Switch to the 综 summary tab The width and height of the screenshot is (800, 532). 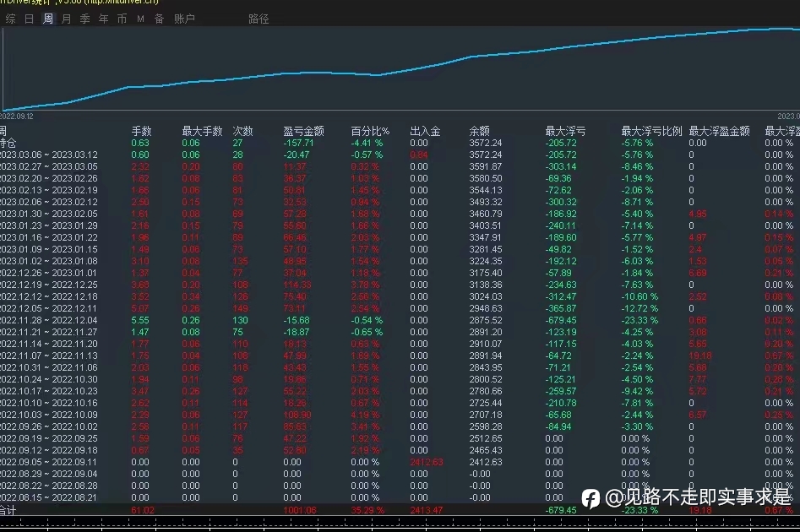click(11, 19)
